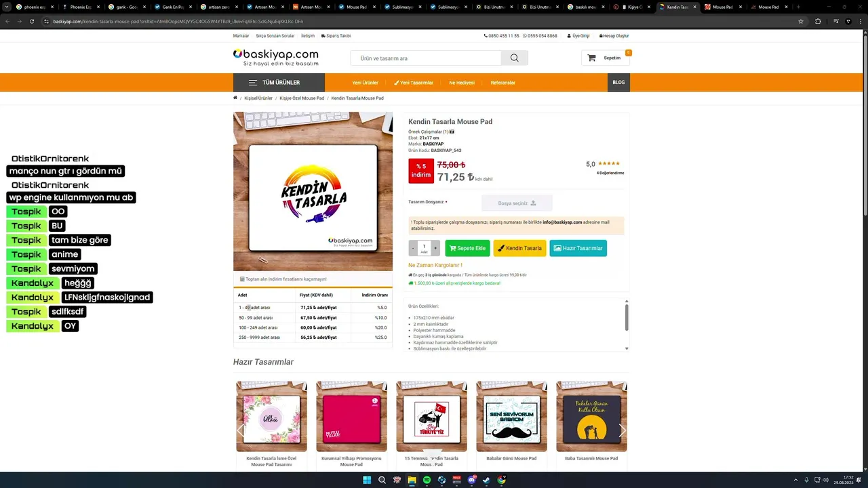Switch to the first Sublimasyon browser tab

tap(402, 7)
